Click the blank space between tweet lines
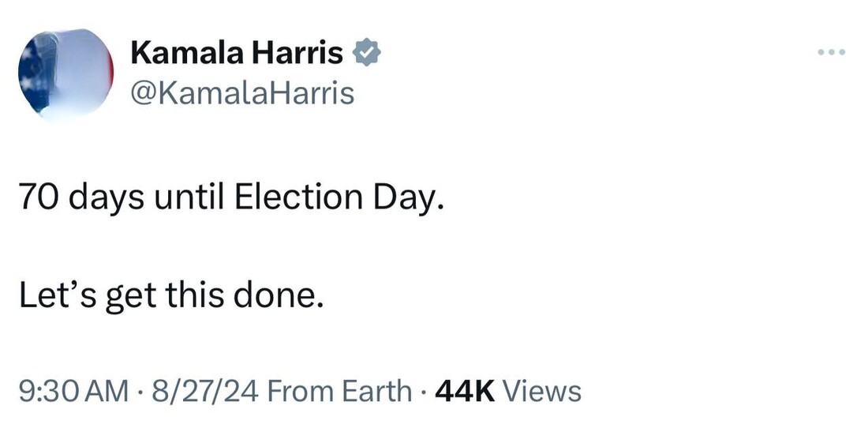Image resolution: width=868 pixels, height=432 pixels. (x=237, y=246)
